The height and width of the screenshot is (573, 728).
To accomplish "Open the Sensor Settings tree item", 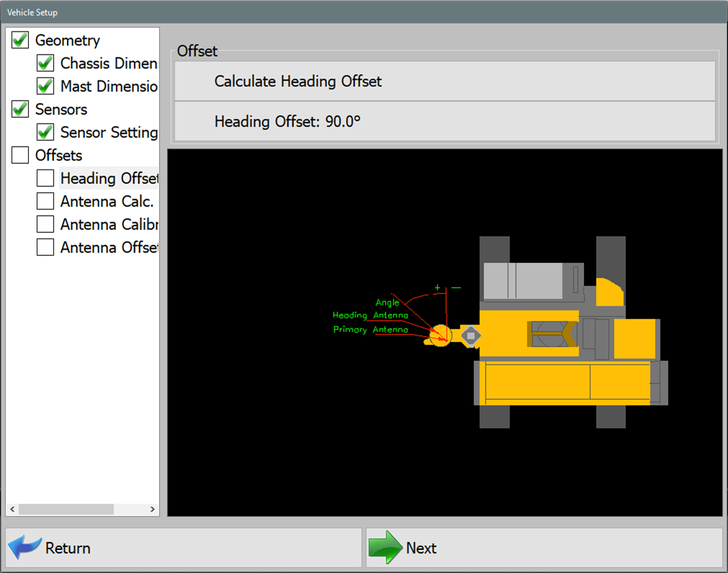I will [x=108, y=132].
